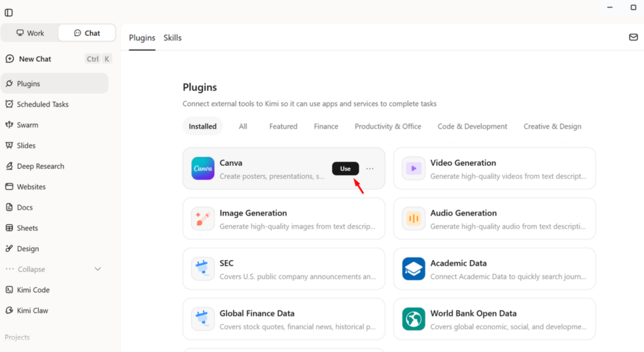This screenshot has width=644, height=352.
Task: Open the Skills top tab
Action: 173,38
